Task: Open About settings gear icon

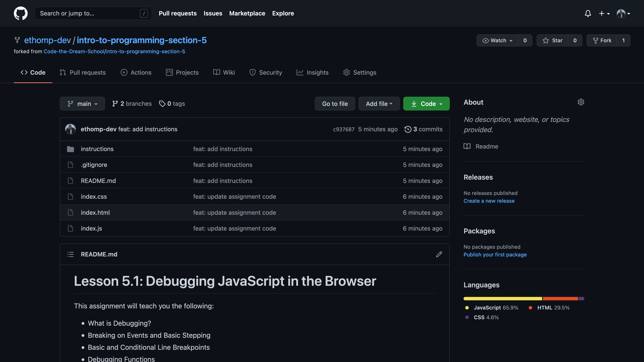Action: click(581, 102)
